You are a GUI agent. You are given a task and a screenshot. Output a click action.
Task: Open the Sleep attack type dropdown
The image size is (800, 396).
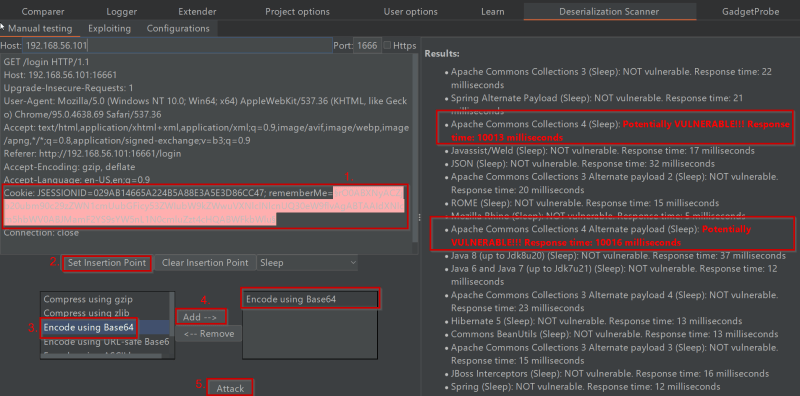pyautogui.click(x=308, y=263)
